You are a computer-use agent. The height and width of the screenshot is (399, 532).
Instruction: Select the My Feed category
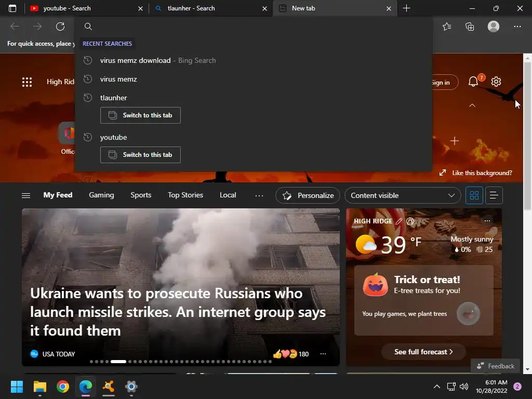(58, 195)
